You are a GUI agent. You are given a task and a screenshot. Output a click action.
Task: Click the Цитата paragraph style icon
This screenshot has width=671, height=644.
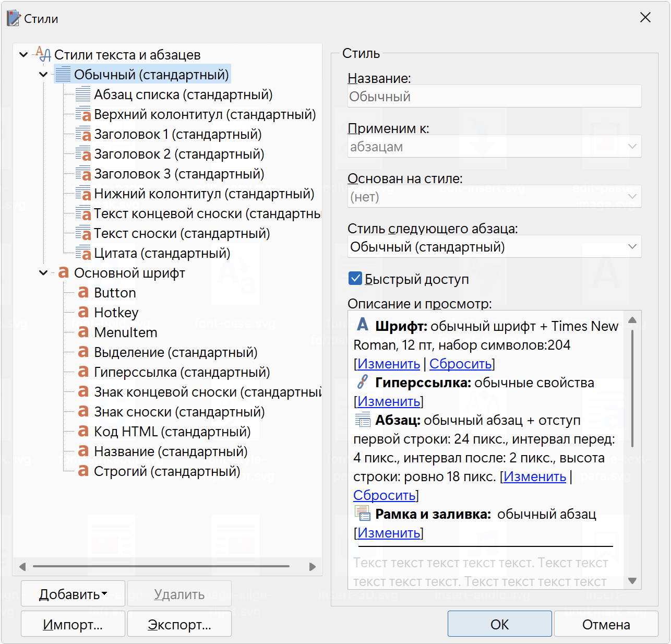point(83,253)
